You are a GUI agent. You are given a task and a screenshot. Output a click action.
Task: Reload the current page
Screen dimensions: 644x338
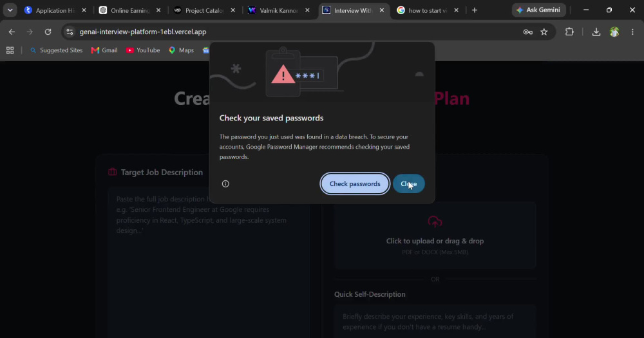tap(48, 32)
